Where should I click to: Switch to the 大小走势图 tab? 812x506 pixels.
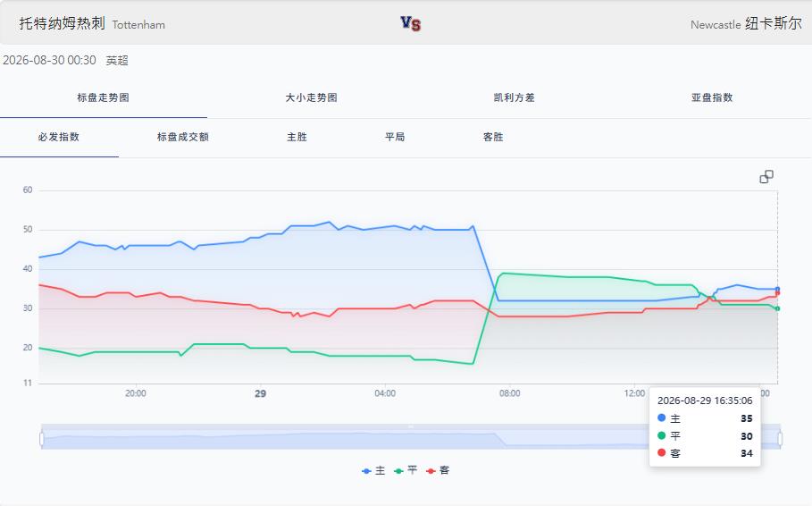(311, 97)
